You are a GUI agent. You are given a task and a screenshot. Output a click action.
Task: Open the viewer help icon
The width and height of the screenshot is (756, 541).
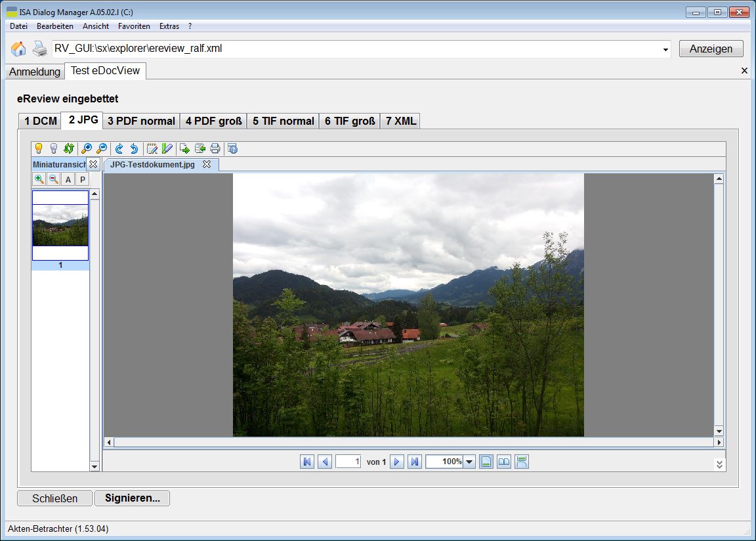[232, 148]
